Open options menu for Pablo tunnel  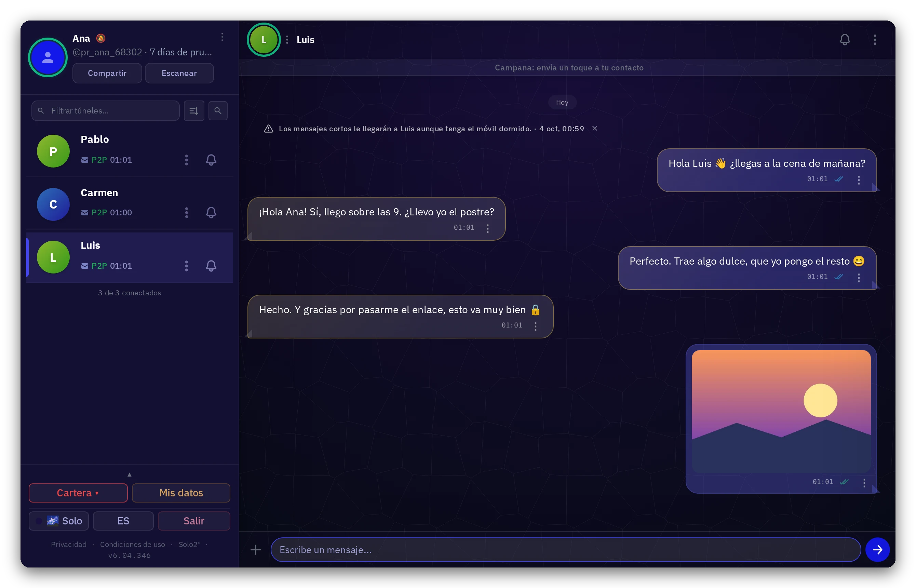click(x=187, y=160)
